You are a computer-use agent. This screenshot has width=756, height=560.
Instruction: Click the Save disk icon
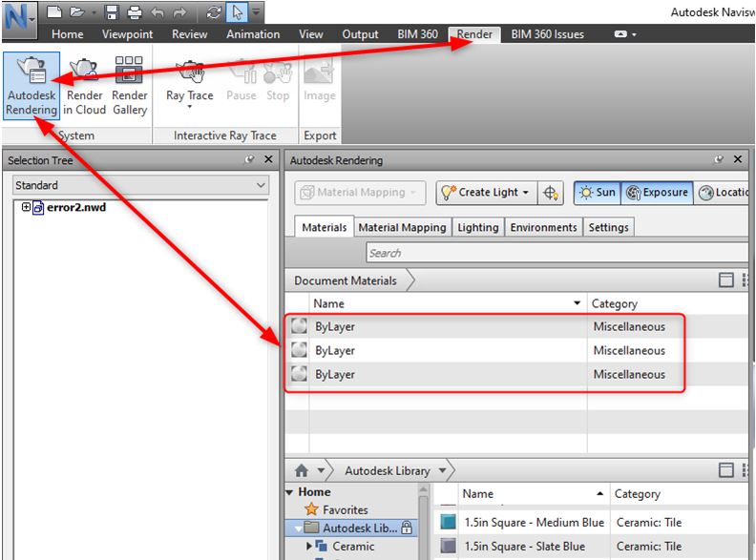pyautogui.click(x=112, y=12)
